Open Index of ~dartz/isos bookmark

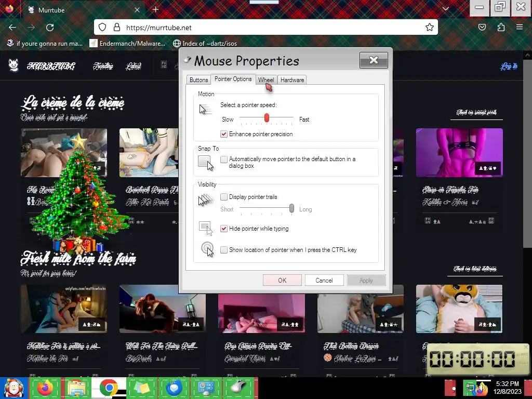click(x=205, y=44)
